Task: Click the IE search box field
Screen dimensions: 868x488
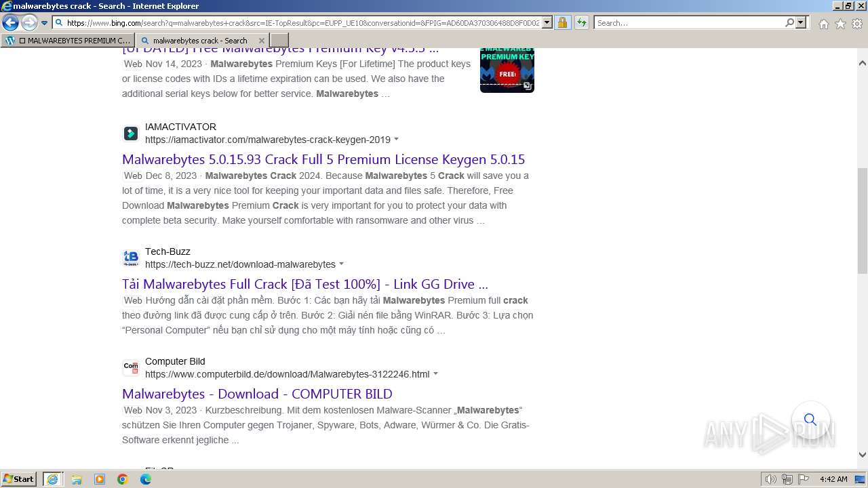Action: [688, 23]
